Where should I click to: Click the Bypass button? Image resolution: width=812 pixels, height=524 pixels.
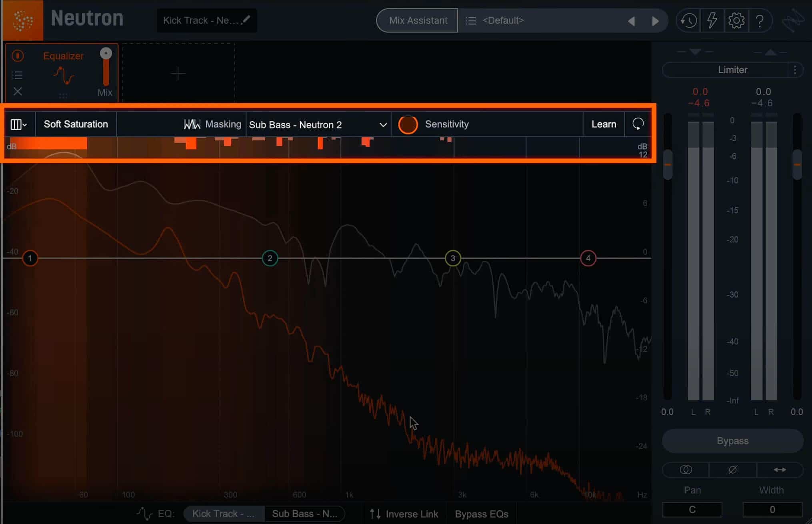click(x=733, y=441)
